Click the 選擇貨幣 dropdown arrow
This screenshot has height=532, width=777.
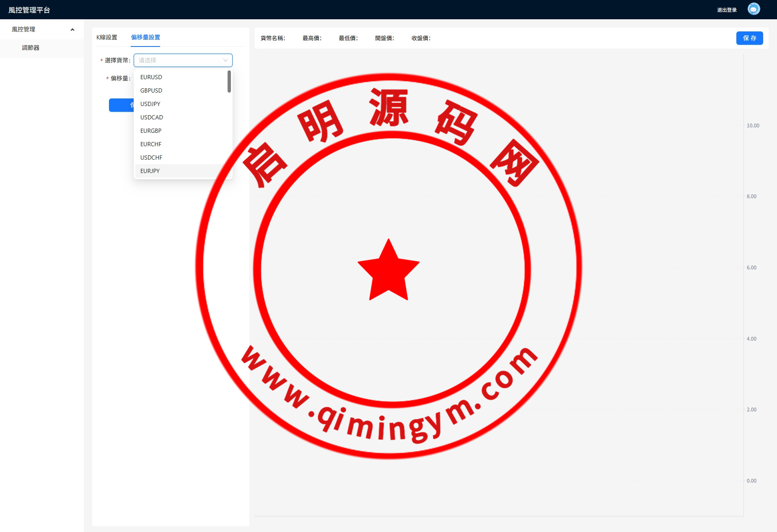pyautogui.click(x=225, y=60)
